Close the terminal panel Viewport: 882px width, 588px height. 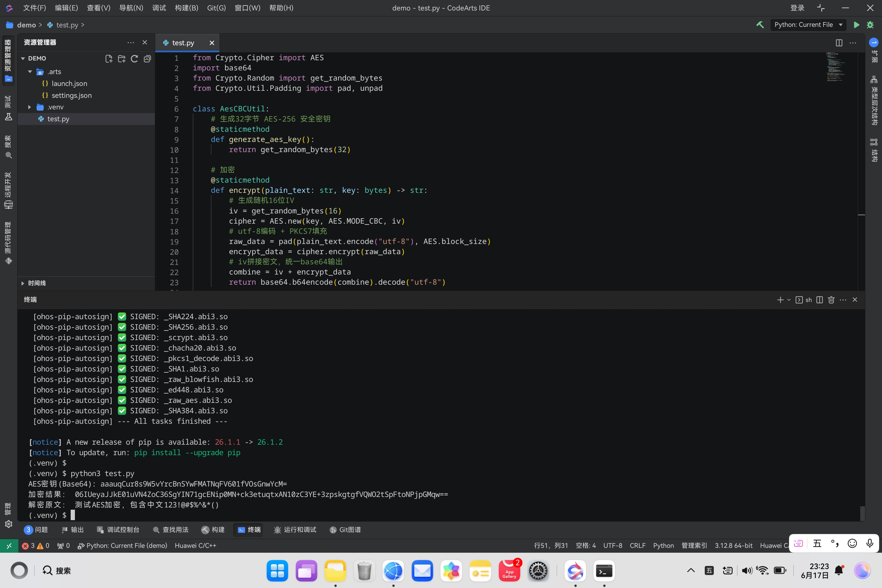[855, 300]
